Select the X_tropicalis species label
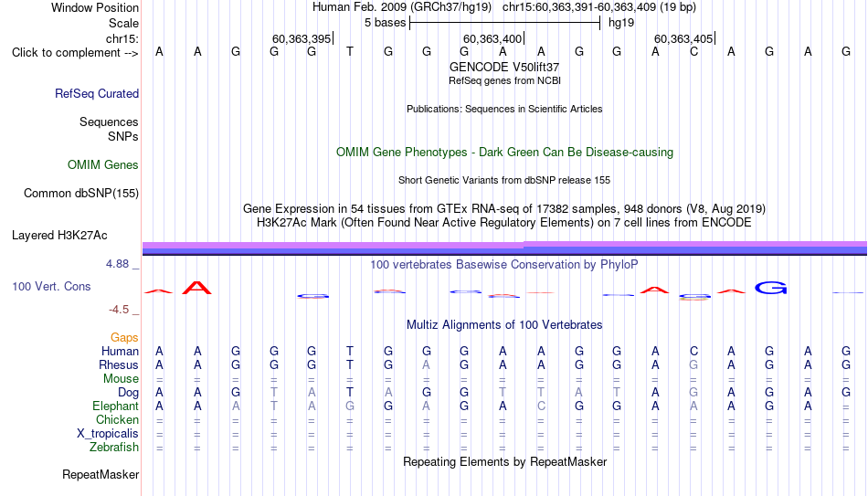This screenshot has width=868, height=496. 108,434
